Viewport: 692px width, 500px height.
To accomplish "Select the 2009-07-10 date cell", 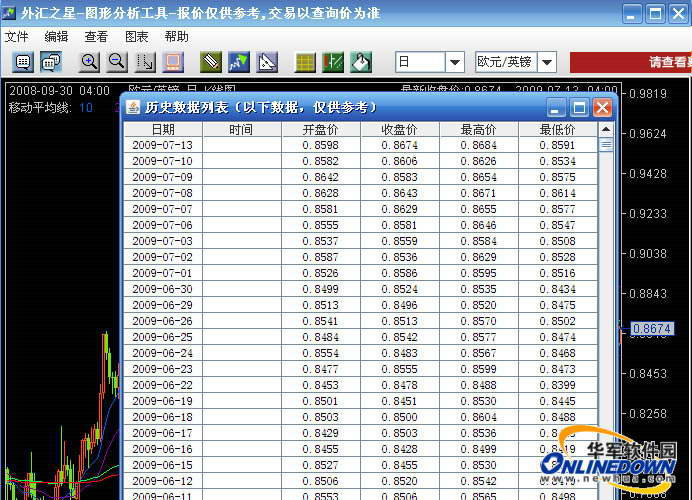I will pyautogui.click(x=163, y=161).
